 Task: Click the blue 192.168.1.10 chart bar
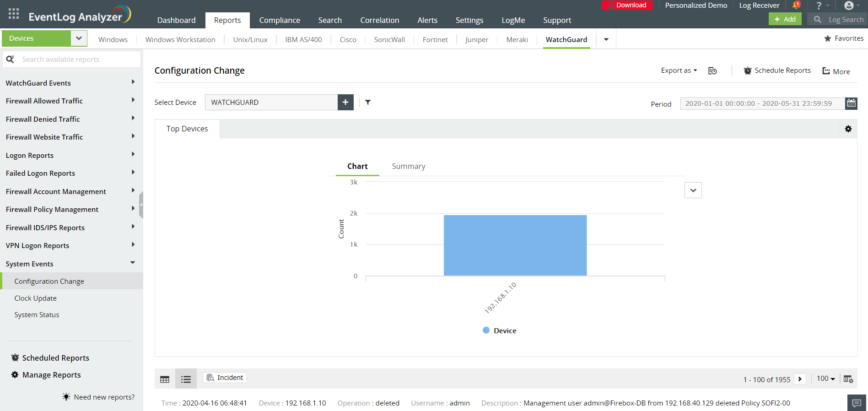pyautogui.click(x=515, y=245)
